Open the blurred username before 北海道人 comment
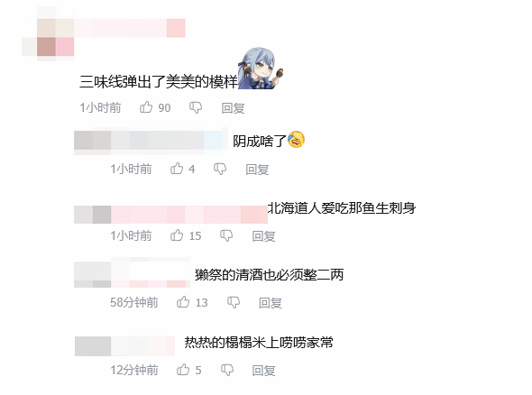 point(170,214)
